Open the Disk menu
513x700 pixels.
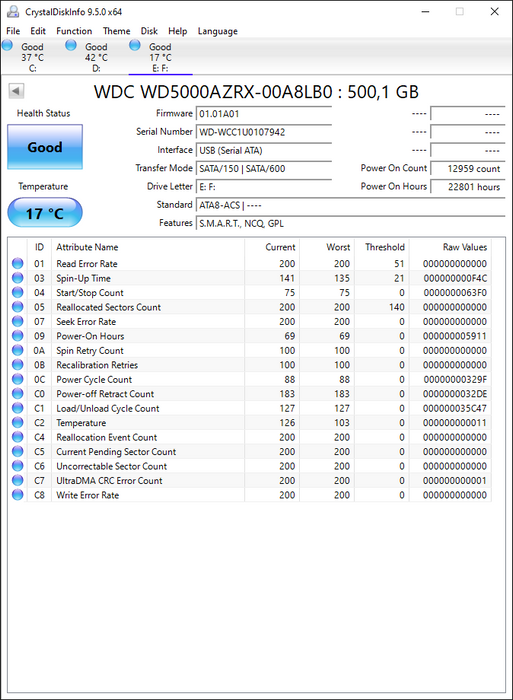coord(149,31)
